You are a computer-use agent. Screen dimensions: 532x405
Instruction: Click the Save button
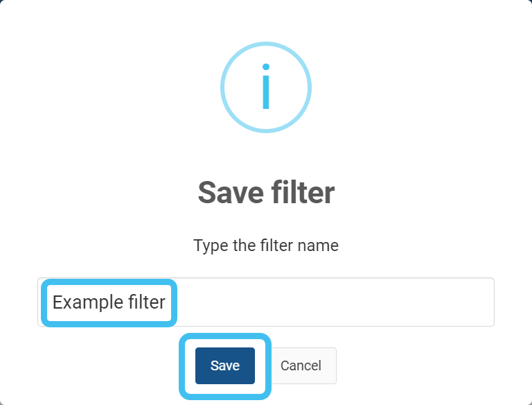click(x=224, y=365)
